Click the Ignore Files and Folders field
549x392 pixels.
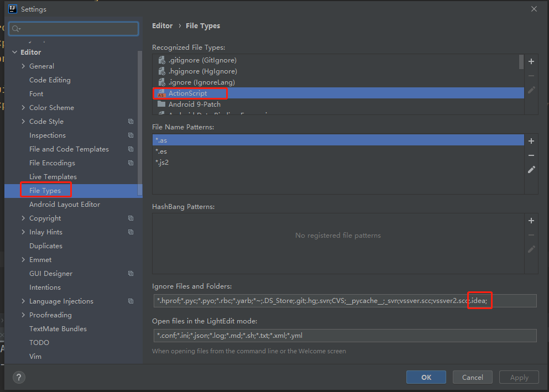pos(345,301)
